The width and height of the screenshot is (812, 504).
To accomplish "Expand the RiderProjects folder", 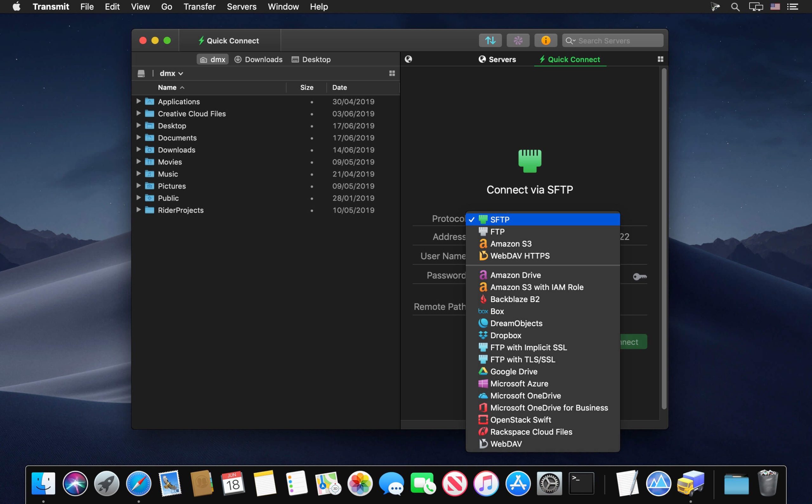I will [x=139, y=210].
